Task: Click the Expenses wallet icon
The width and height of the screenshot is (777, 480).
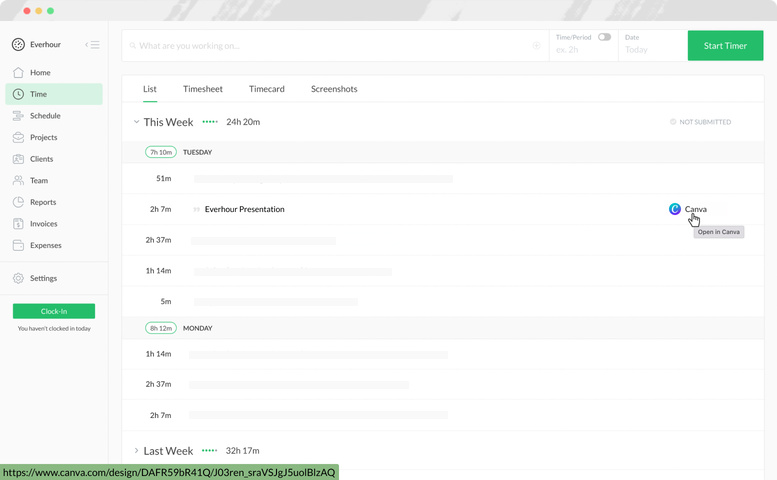Action: tap(18, 245)
